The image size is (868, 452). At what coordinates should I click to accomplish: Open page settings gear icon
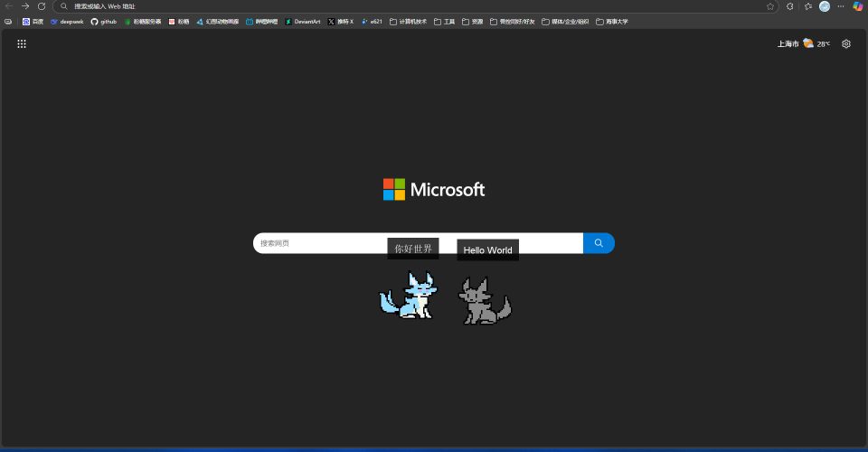coord(846,43)
